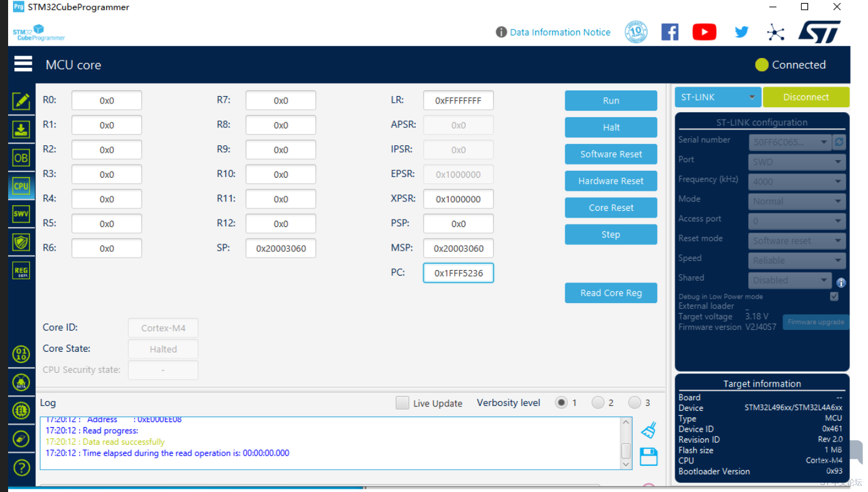This screenshot has width=868, height=492.
Task: Open the ST-LINK interface dropdown
Action: (718, 97)
